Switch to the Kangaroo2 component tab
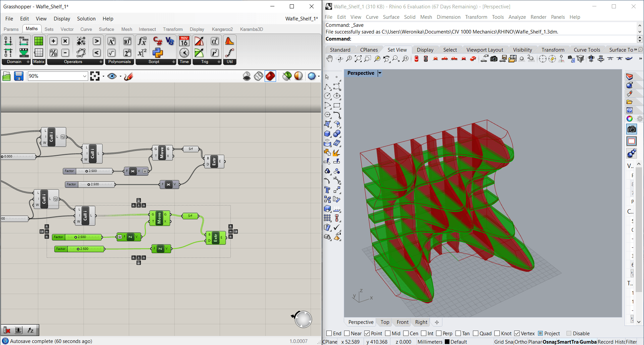The height and width of the screenshot is (345, 644). 222,29
